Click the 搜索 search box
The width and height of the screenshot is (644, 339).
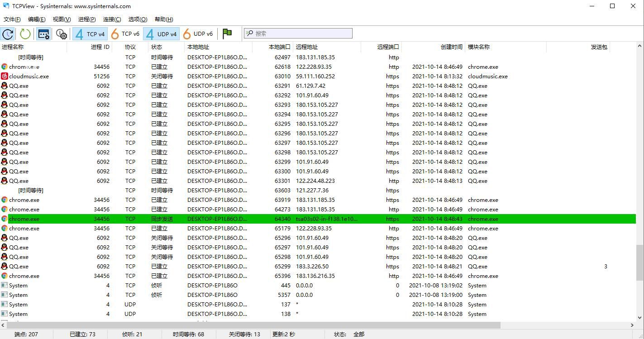(298, 33)
